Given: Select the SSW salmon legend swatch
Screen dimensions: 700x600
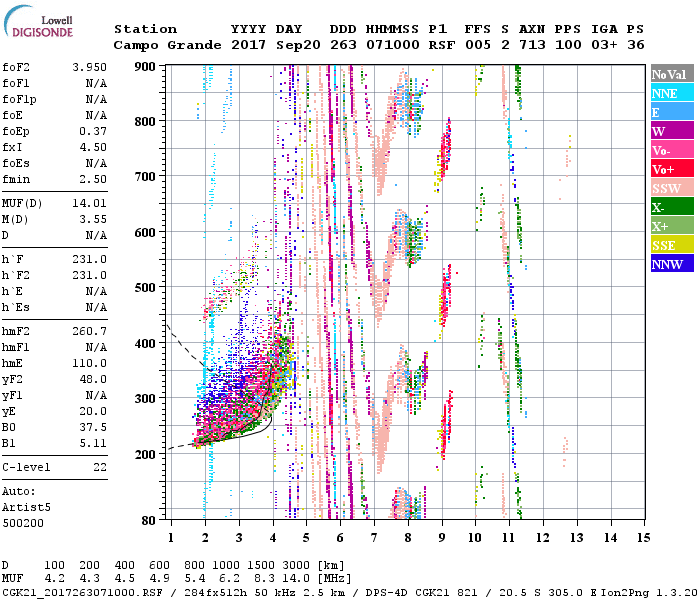Looking at the screenshot, I should click(672, 188).
